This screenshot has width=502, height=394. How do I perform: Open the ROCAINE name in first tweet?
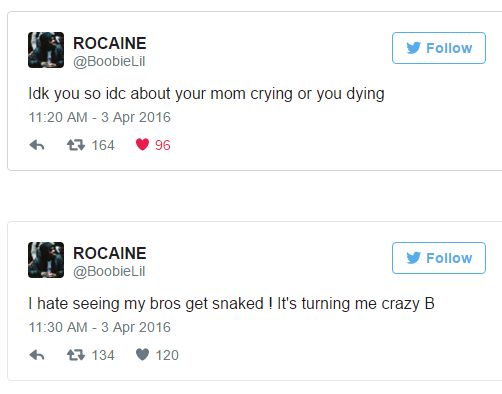pyautogui.click(x=110, y=43)
